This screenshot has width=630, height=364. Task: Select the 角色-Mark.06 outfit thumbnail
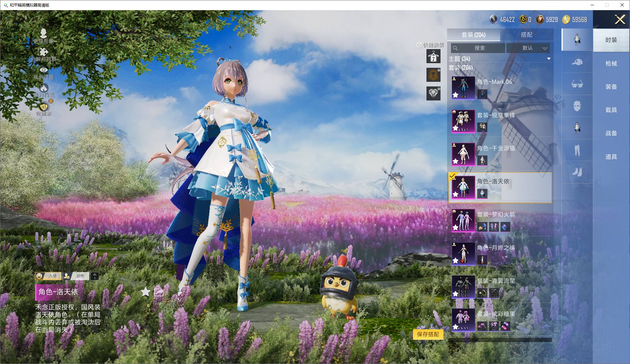coord(463,88)
